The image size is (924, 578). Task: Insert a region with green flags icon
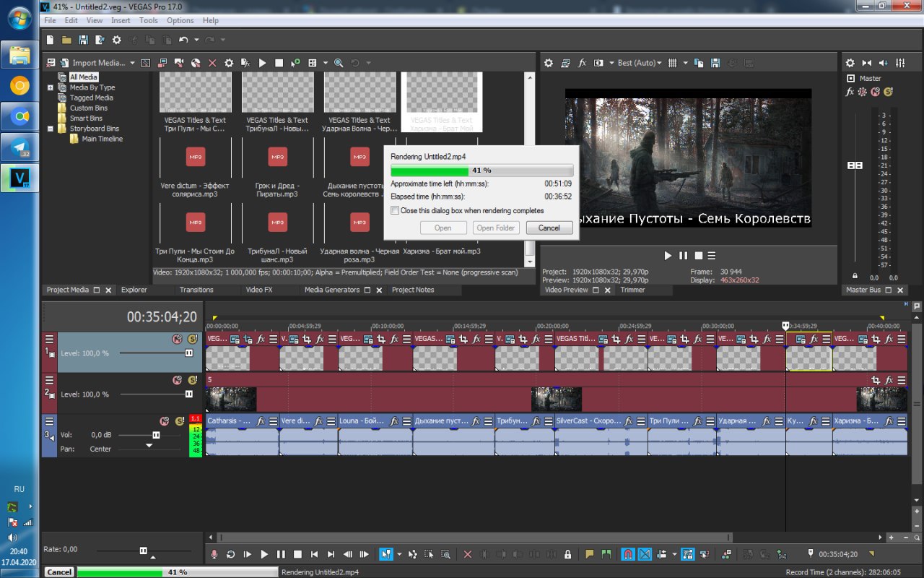click(606, 554)
